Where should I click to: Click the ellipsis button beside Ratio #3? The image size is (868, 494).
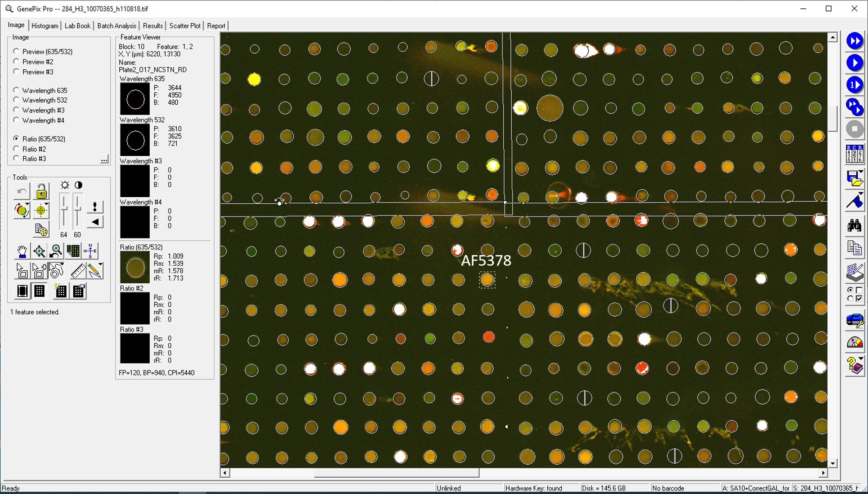104,159
